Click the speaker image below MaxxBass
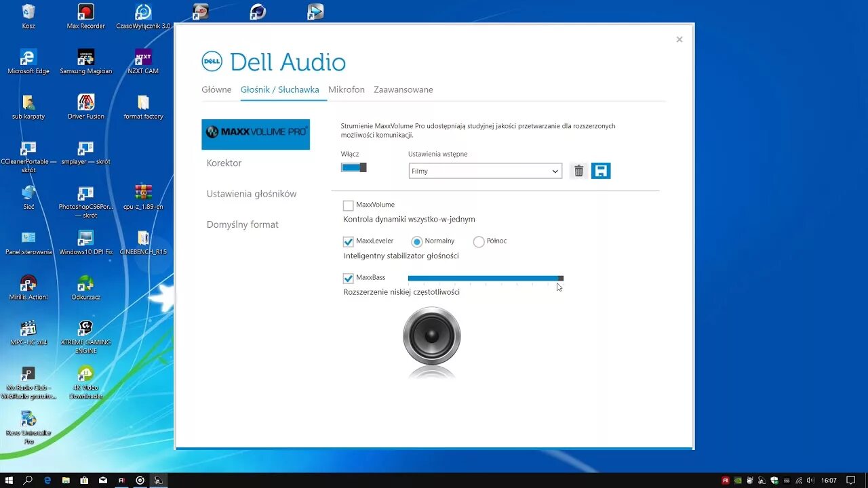 432,337
